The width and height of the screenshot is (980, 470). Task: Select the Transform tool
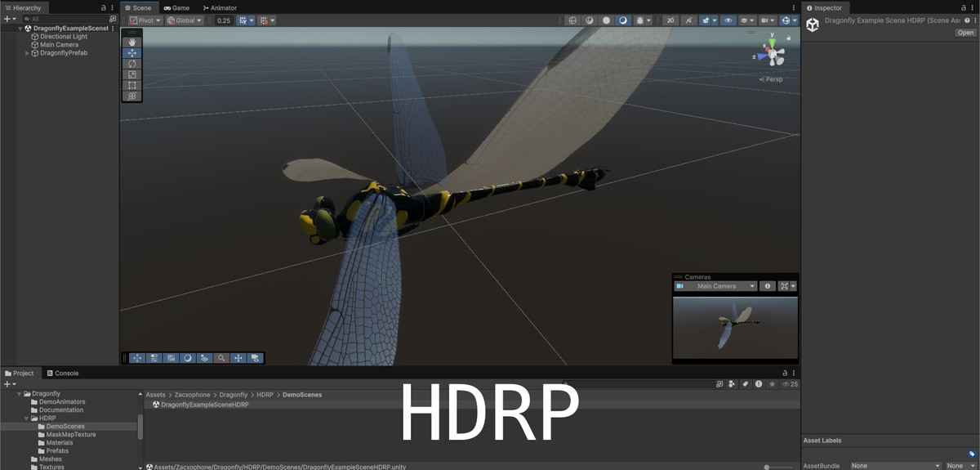tap(132, 96)
